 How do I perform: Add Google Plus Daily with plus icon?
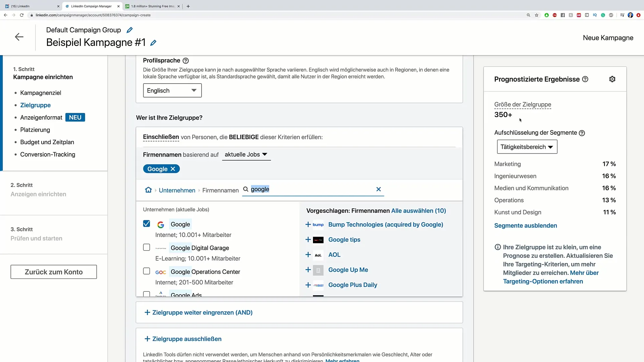click(x=308, y=285)
